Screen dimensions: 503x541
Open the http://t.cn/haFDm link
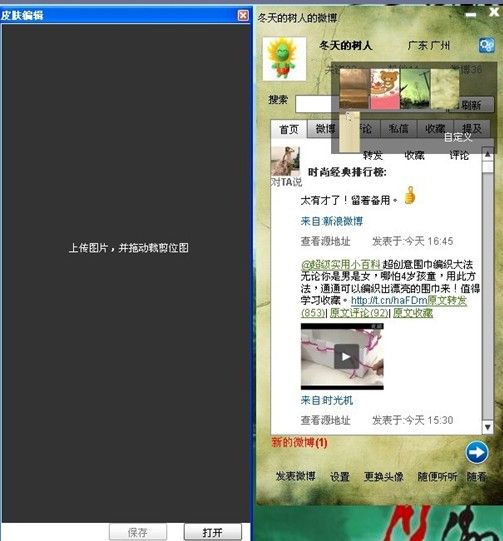pyautogui.click(x=389, y=301)
